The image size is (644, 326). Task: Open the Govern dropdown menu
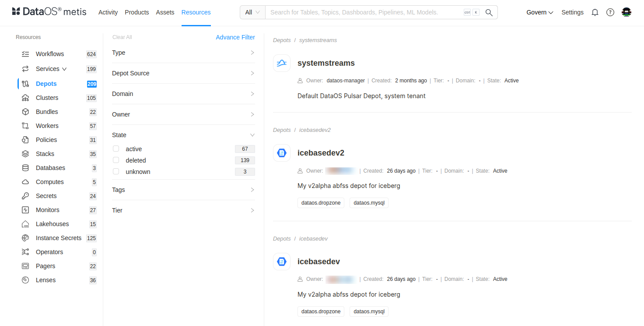[539, 12]
